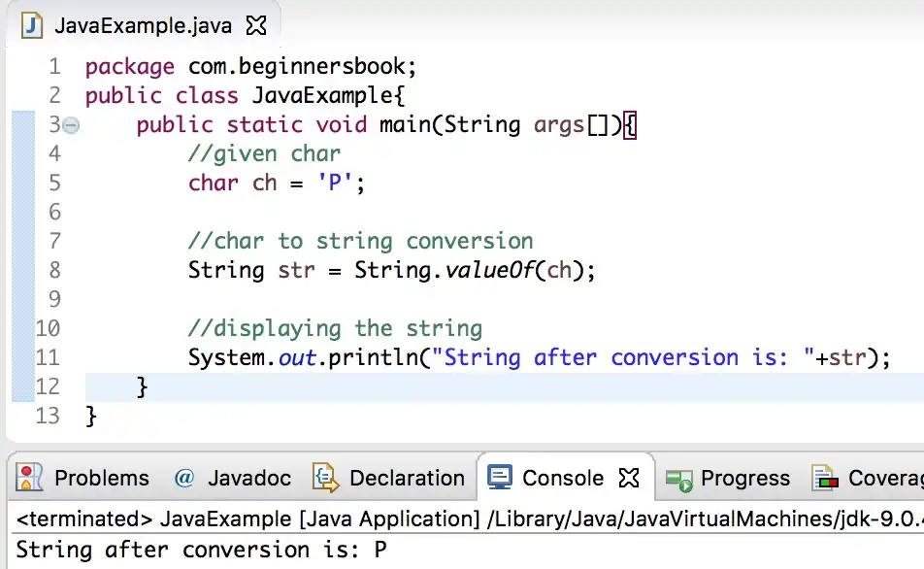This screenshot has width=924, height=569.
Task: Click the Problems tab icon
Action: coord(29,478)
